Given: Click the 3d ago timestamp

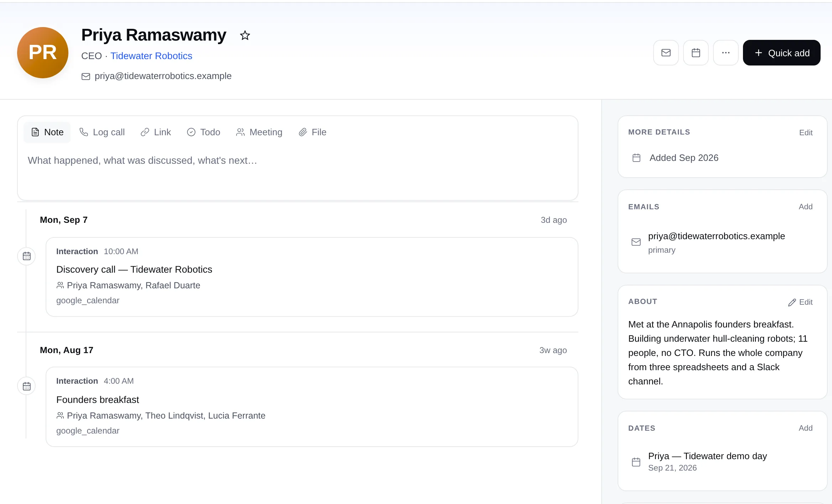Looking at the screenshot, I should tap(554, 220).
